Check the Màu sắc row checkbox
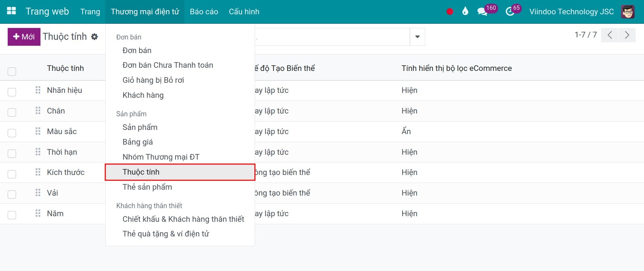This screenshot has width=644, height=271. (12, 133)
